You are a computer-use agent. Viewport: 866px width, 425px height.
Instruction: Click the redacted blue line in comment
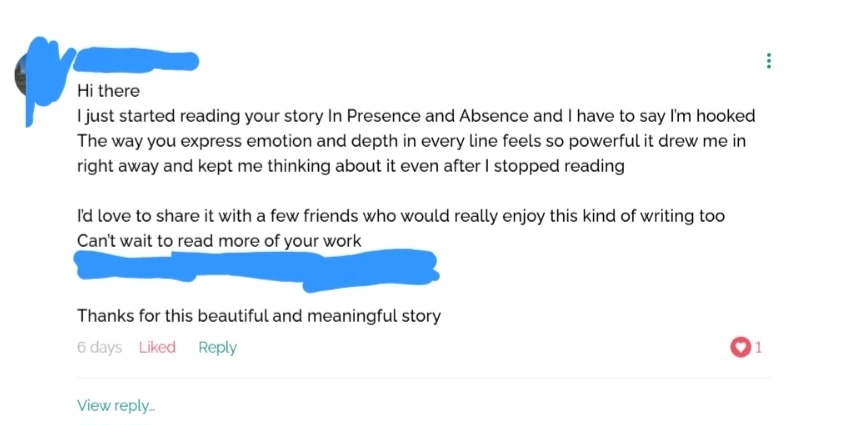coord(257,266)
